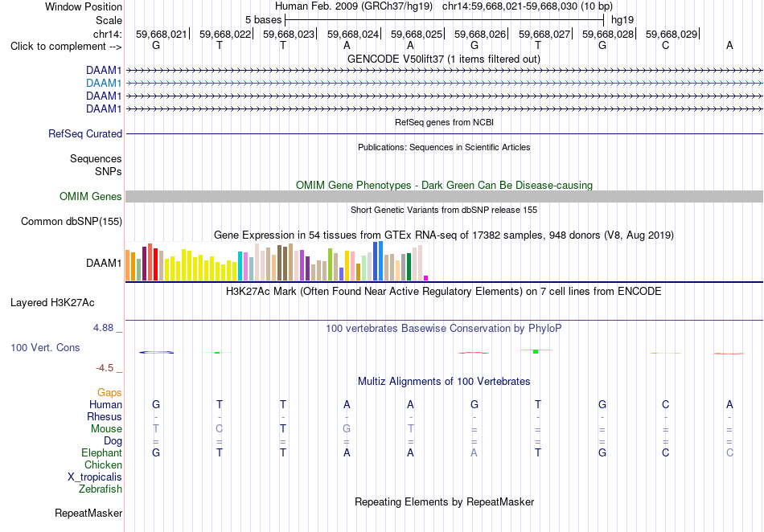The width and height of the screenshot is (764, 532).
Task: Select the X_tropicalis alignment row label
Action: click(95, 477)
